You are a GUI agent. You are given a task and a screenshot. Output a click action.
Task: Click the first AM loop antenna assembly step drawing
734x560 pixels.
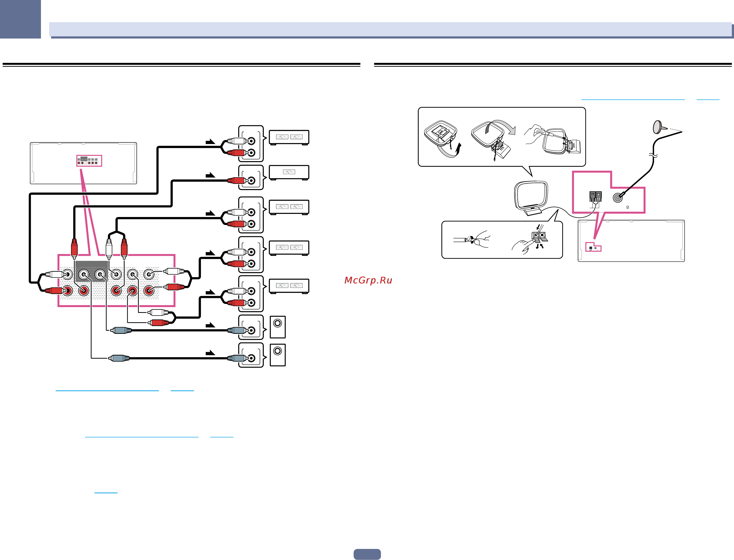(x=443, y=139)
